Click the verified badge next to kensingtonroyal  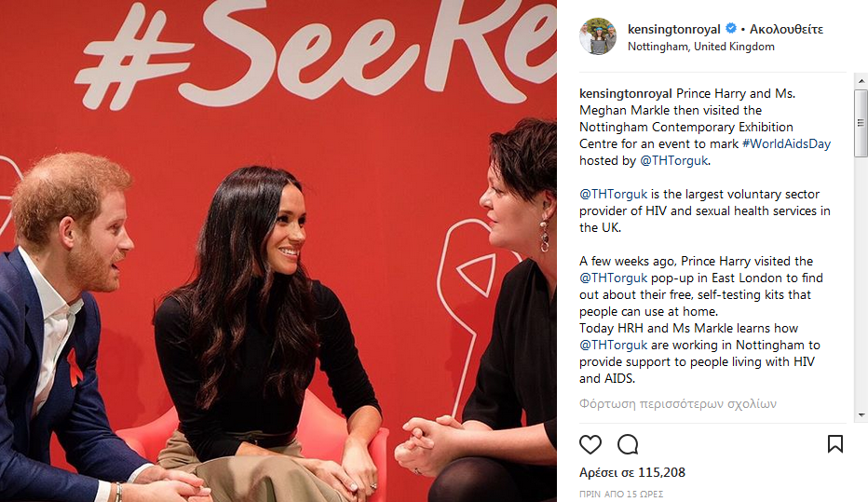731,28
